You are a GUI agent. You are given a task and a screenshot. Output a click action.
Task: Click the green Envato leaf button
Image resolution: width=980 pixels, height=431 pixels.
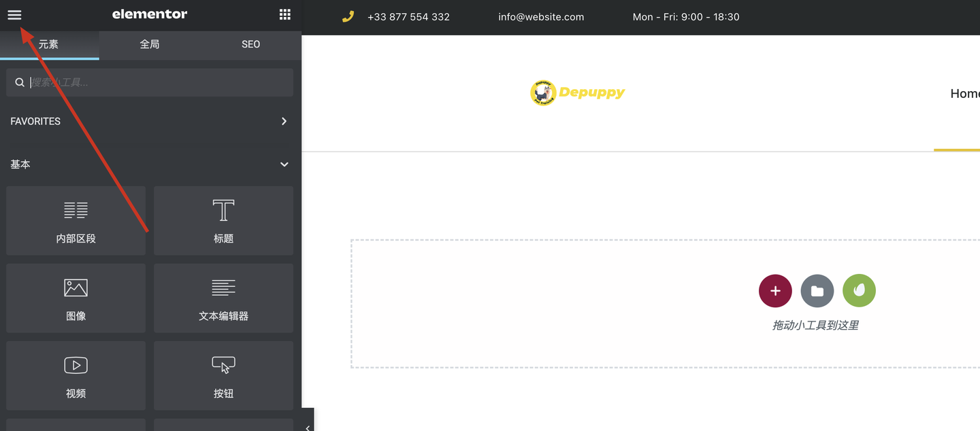859,291
